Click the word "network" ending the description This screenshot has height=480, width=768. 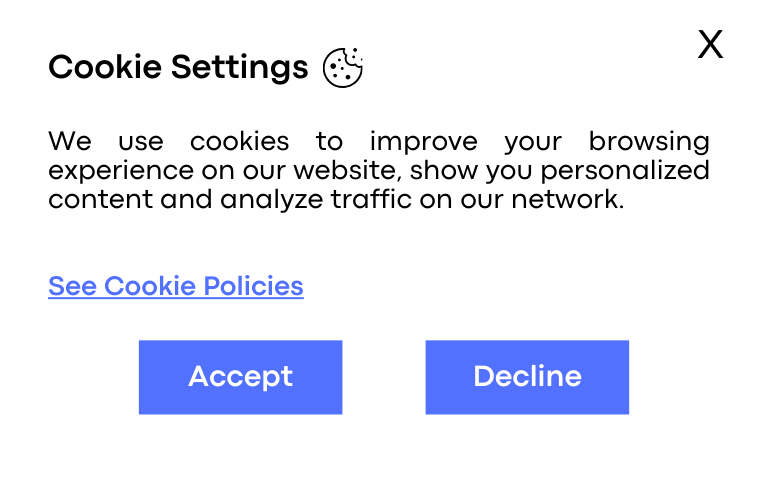click(x=566, y=199)
